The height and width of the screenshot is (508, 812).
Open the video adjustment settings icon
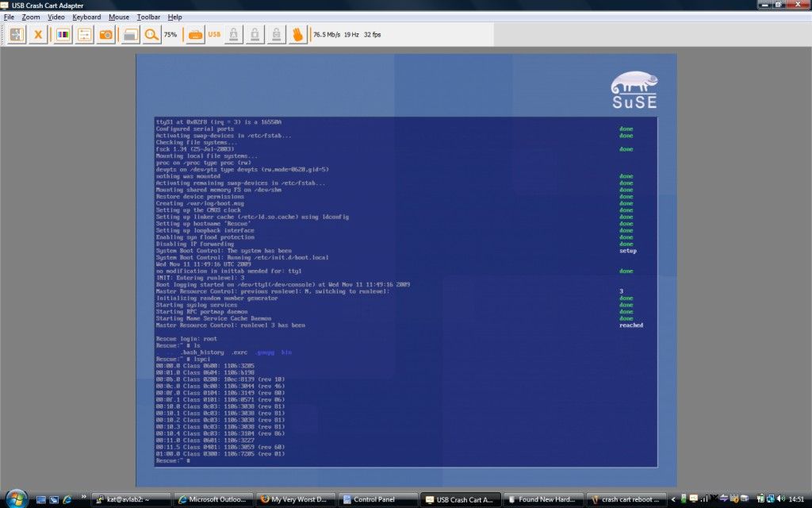tap(83, 34)
